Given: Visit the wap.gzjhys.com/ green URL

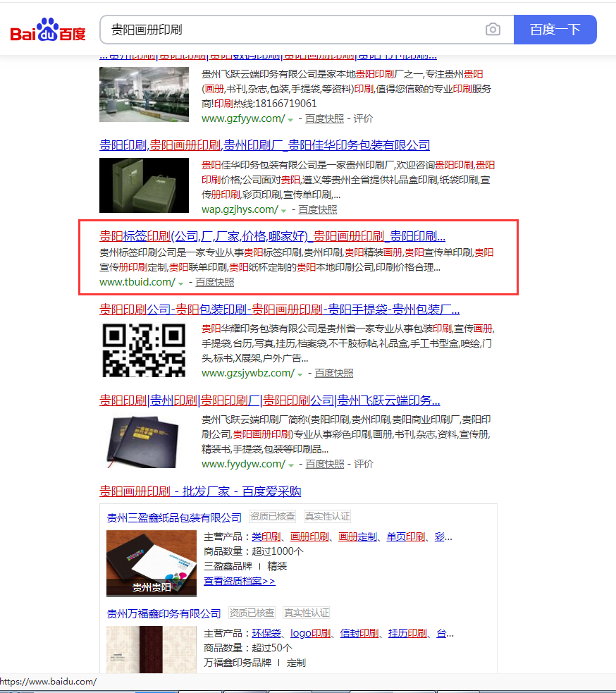Looking at the screenshot, I should pyautogui.click(x=240, y=209).
